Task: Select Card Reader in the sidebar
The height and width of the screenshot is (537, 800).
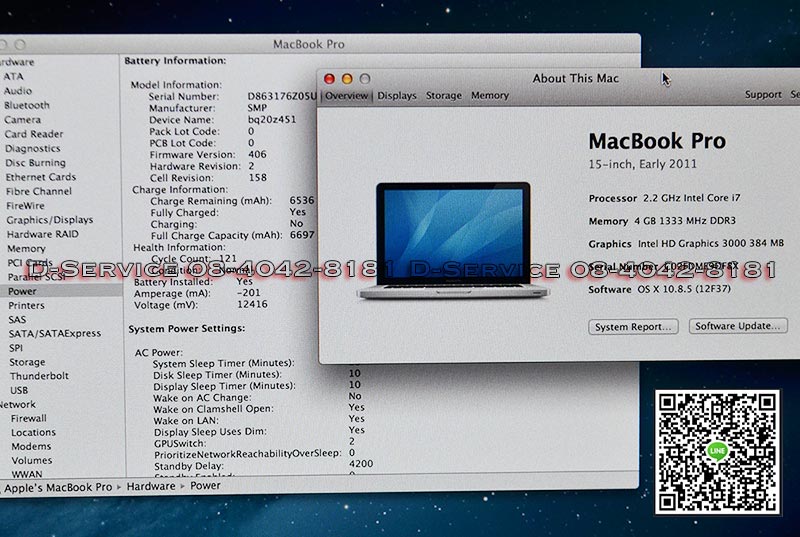Action: tap(34, 134)
